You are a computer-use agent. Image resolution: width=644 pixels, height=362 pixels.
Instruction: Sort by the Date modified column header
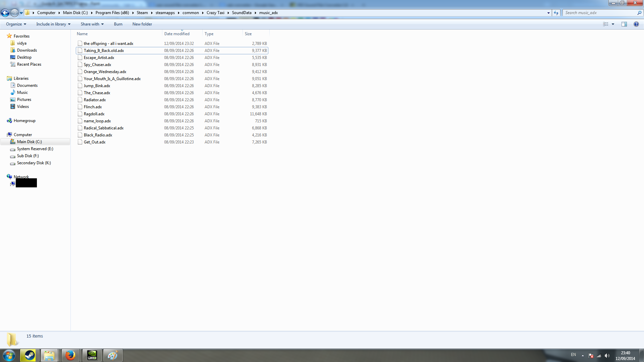click(177, 34)
